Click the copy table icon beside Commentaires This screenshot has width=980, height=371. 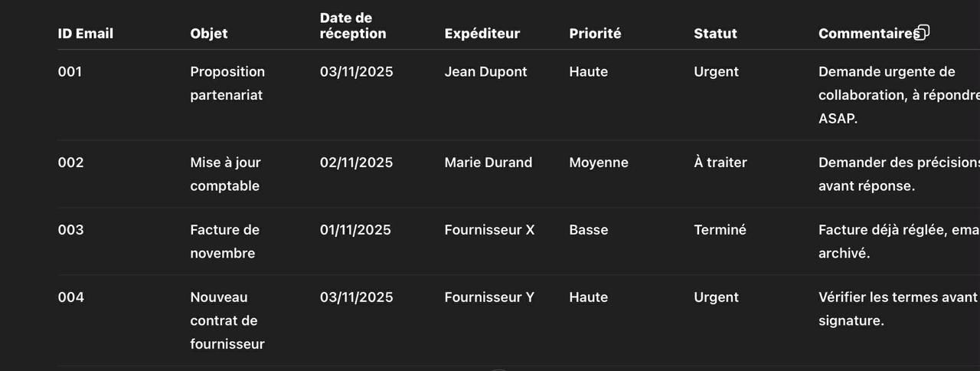(922, 32)
